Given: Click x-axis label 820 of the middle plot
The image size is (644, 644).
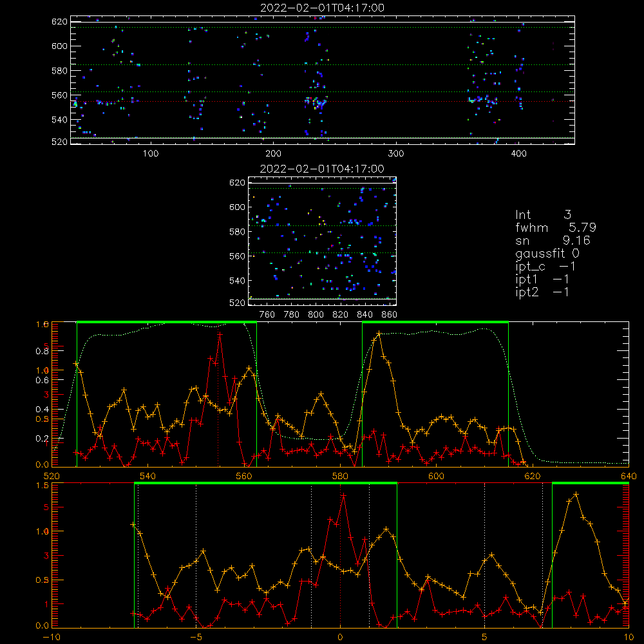Looking at the screenshot, I should 341,315.
